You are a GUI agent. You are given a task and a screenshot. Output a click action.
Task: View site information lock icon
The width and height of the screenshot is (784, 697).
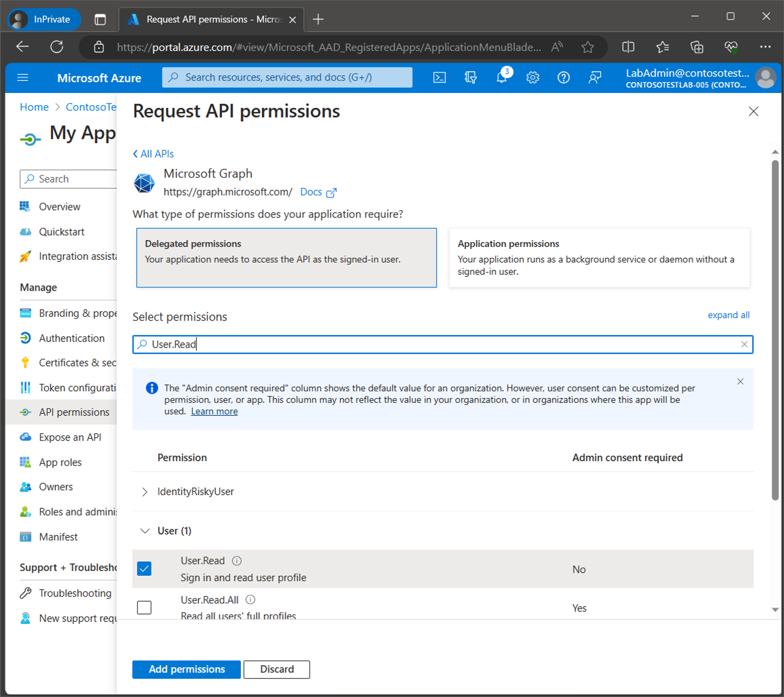pyautogui.click(x=99, y=47)
